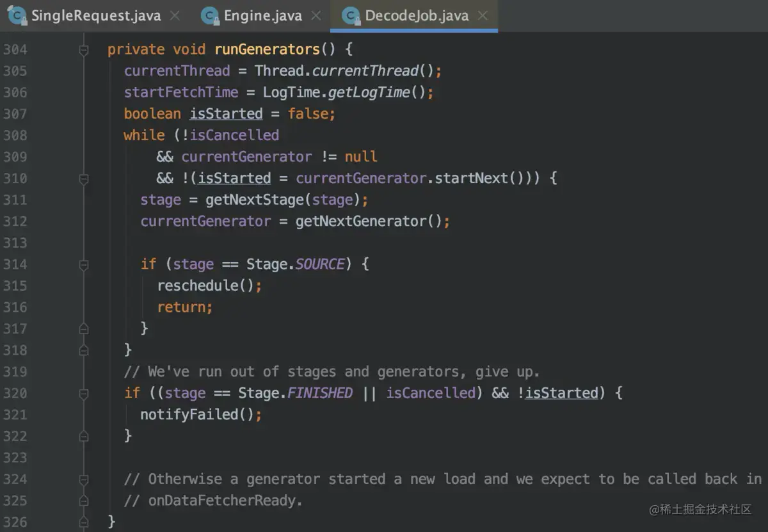Click the reschedule() call
Image resolution: width=768 pixels, height=532 pixels.
click(x=205, y=286)
